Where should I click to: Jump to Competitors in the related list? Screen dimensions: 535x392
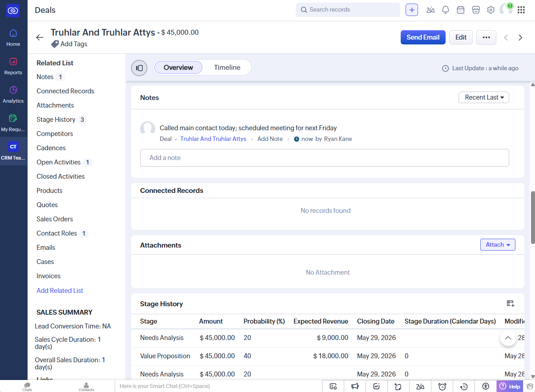click(x=55, y=134)
